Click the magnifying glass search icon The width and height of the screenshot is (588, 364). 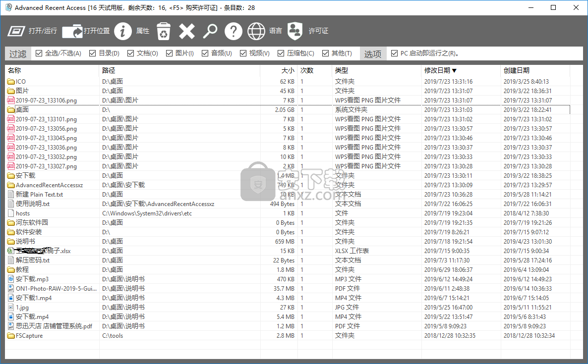210,31
